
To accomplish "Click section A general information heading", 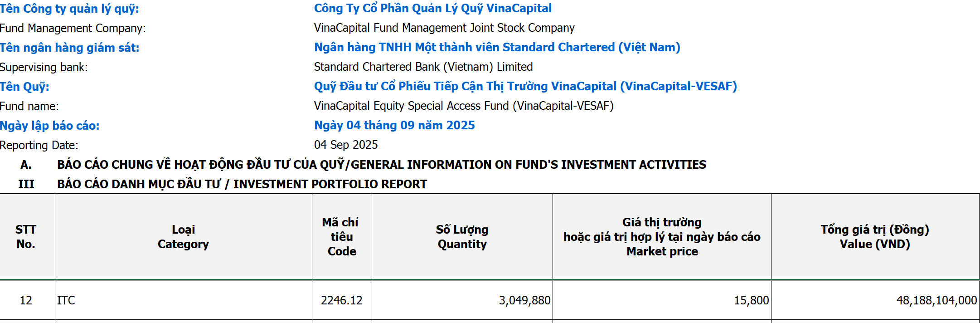I will (381, 165).
